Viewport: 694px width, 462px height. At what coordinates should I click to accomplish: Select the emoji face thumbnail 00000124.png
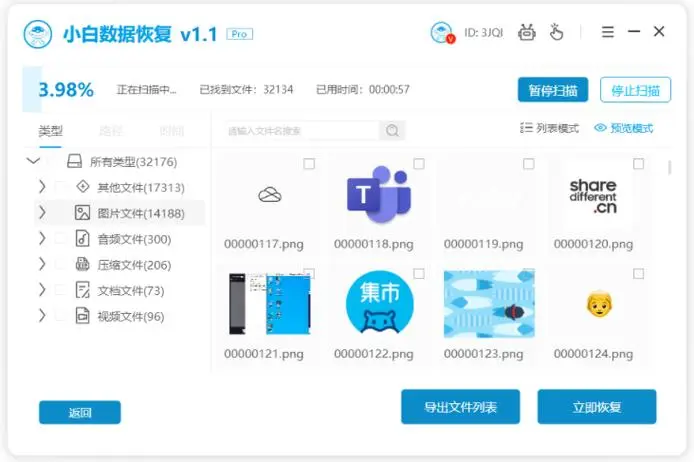coord(599,304)
